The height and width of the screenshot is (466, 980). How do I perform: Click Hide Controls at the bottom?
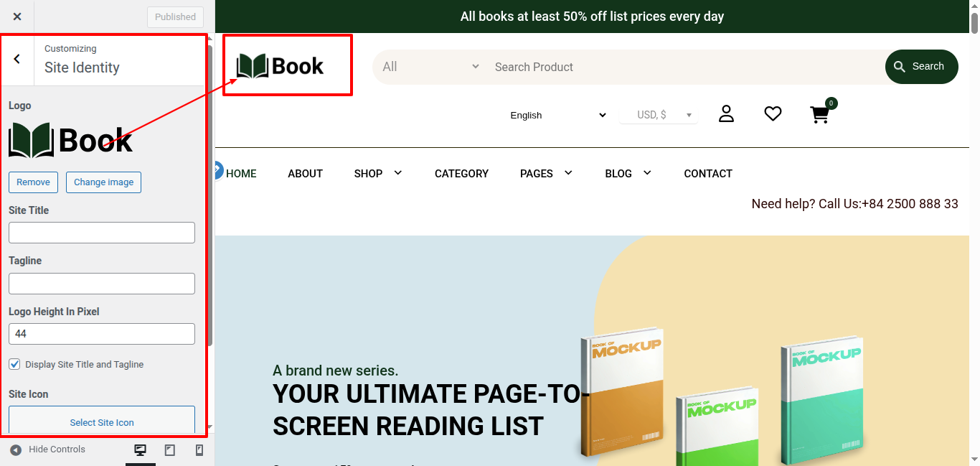[48, 449]
